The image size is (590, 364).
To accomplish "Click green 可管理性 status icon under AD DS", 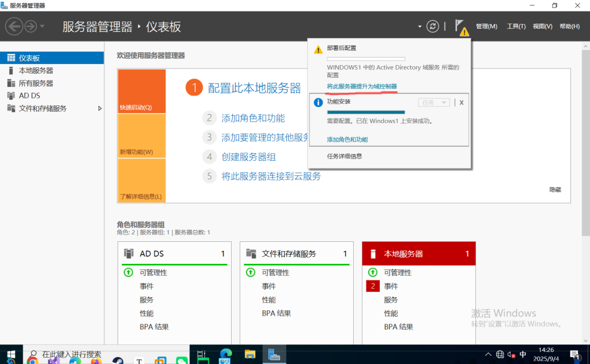I will click(128, 272).
